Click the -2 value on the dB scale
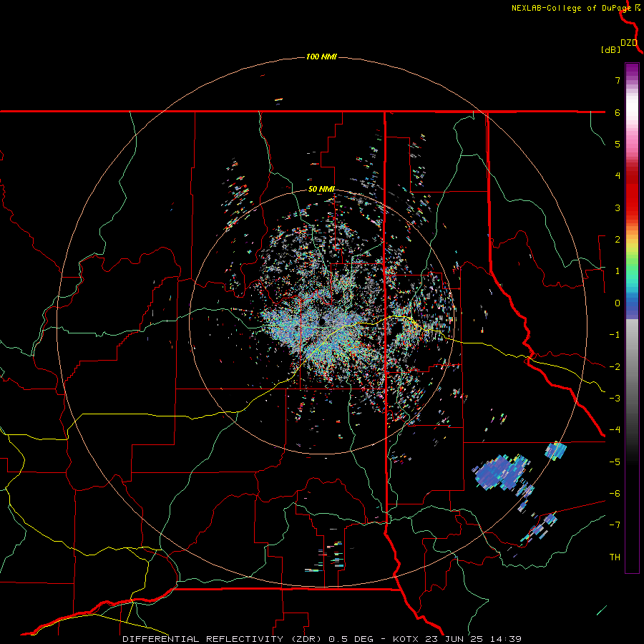 pyautogui.click(x=615, y=367)
